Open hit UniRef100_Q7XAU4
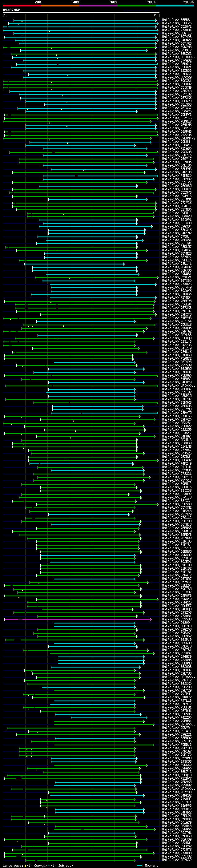The width and height of the screenshot is (197, 868). pyautogui.click(x=176, y=30)
